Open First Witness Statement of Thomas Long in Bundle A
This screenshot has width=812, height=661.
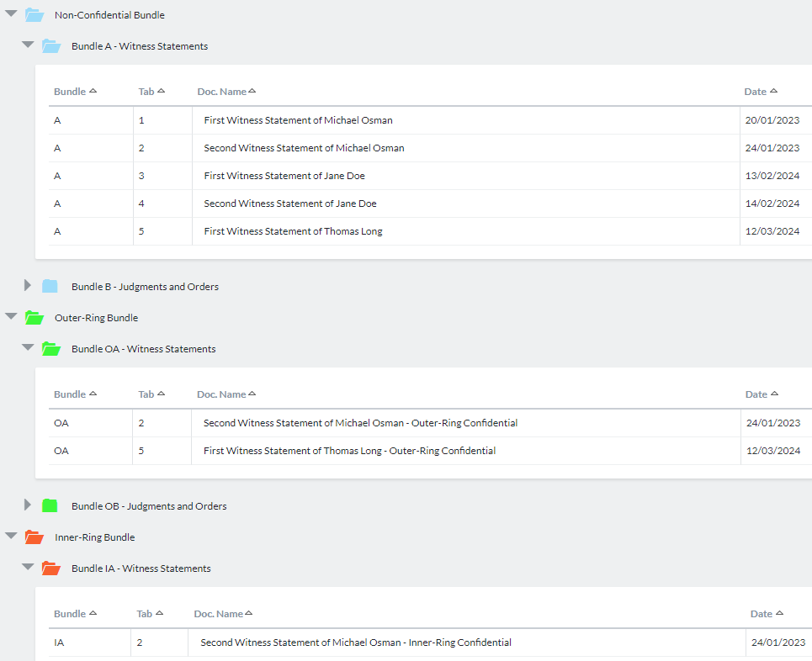(x=293, y=231)
